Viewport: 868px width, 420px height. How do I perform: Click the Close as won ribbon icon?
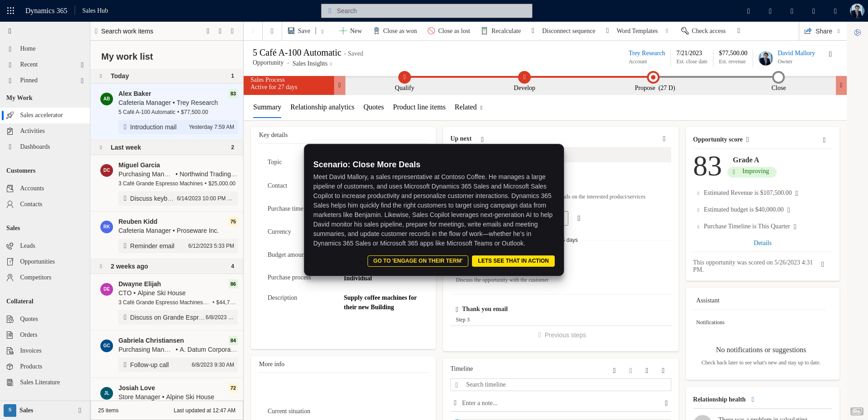coord(377,31)
